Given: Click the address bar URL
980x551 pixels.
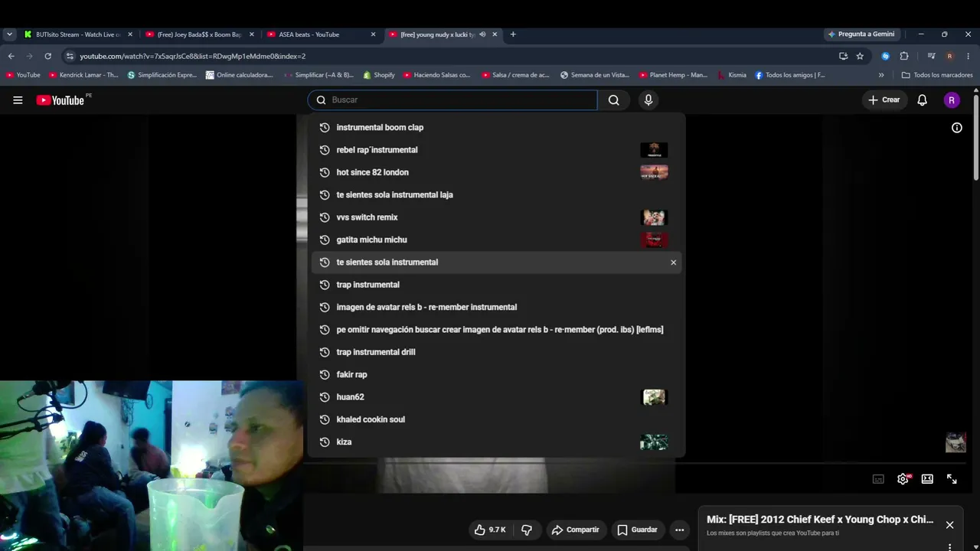Looking at the screenshot, I should [x=193, y=56].
